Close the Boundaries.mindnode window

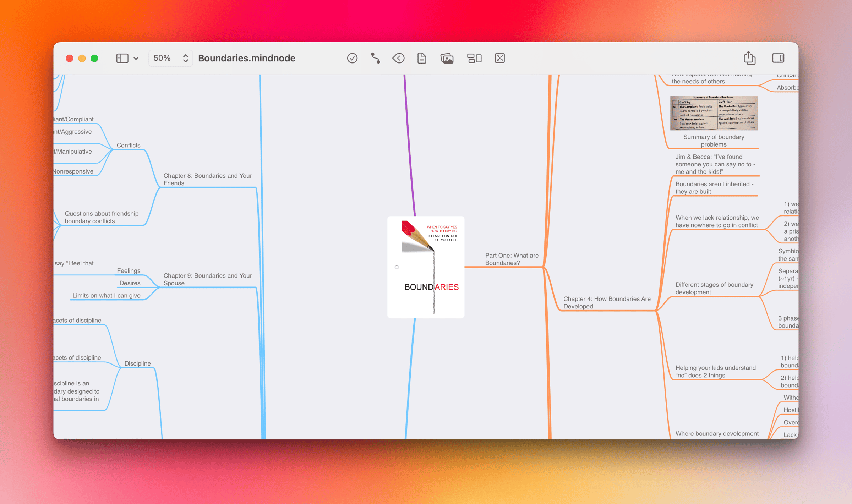coord(70,59)
